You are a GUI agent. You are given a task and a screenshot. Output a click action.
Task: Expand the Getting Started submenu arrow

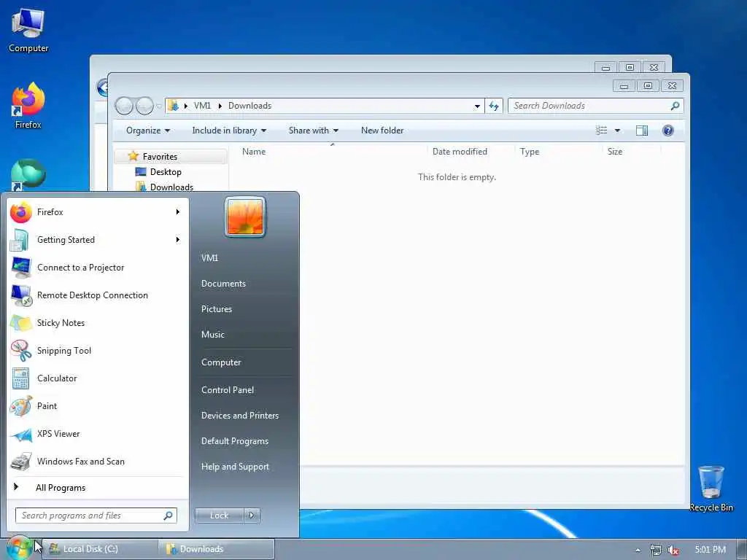pos(178,239)
